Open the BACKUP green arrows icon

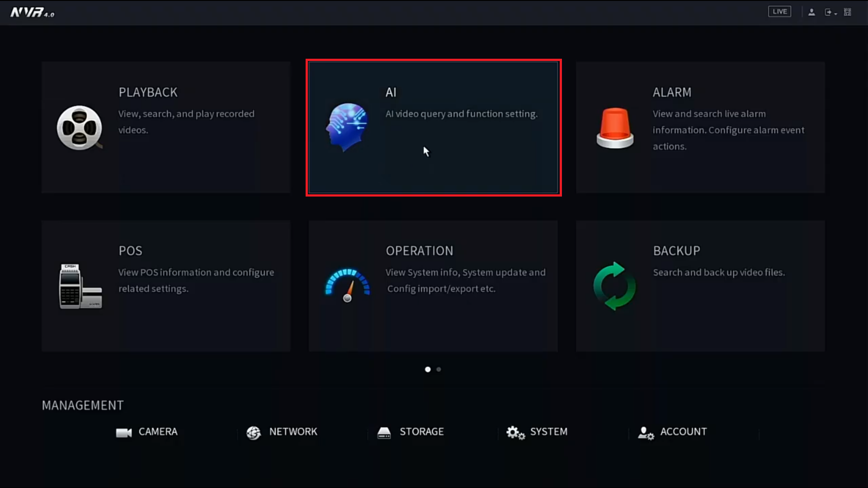pyautogui.click(x=614, y=286)
